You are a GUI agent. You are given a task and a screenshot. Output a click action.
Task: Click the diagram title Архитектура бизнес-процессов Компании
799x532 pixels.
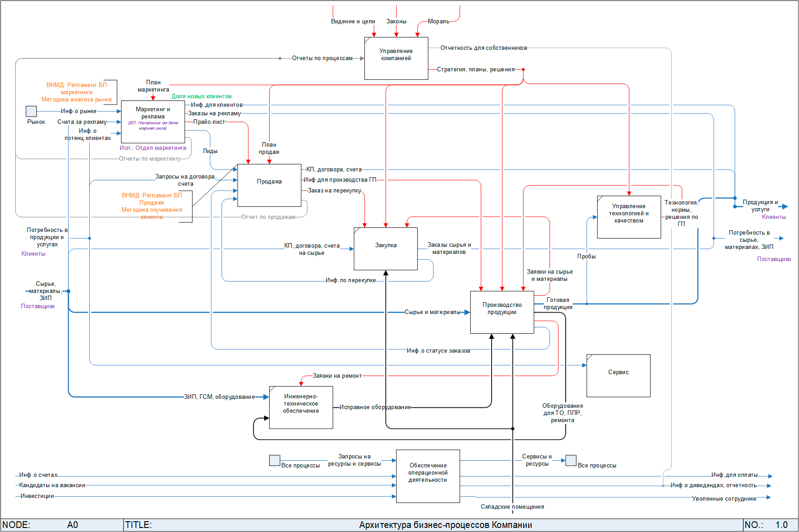pos(445,525)
